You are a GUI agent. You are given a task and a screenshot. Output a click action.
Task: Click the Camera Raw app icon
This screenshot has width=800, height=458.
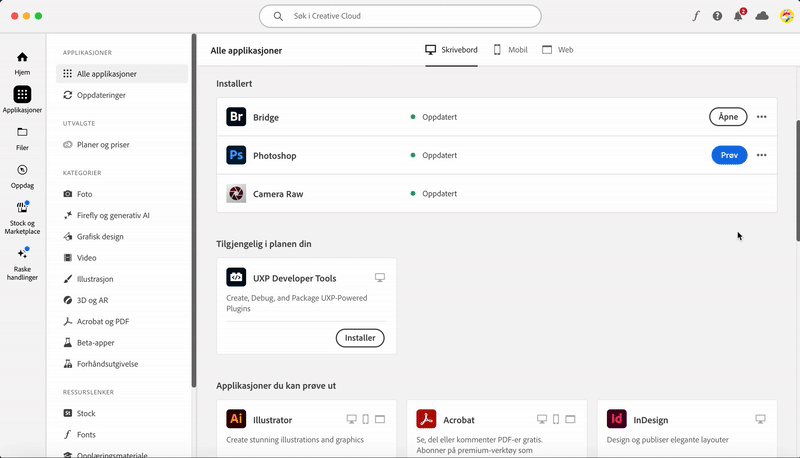coord(236,193)
